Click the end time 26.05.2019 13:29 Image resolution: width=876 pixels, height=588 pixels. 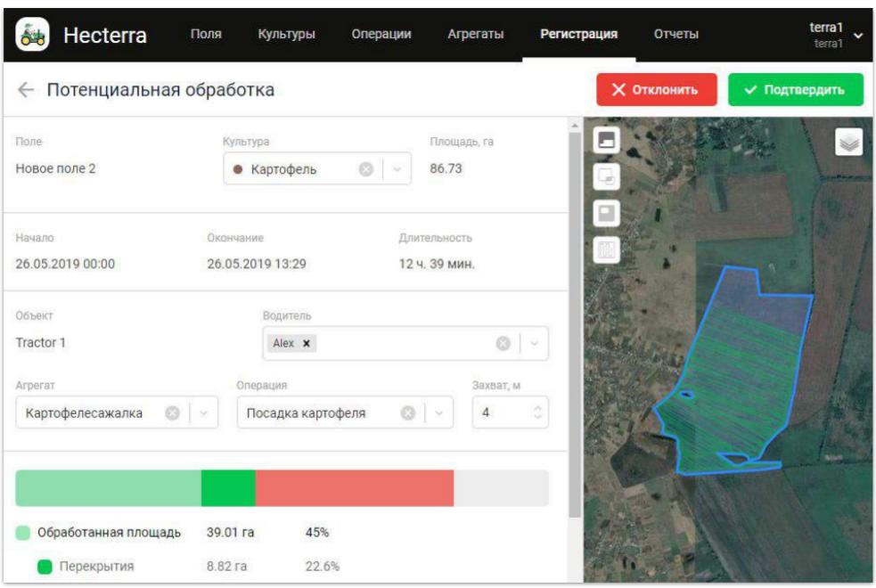(257, 264)
